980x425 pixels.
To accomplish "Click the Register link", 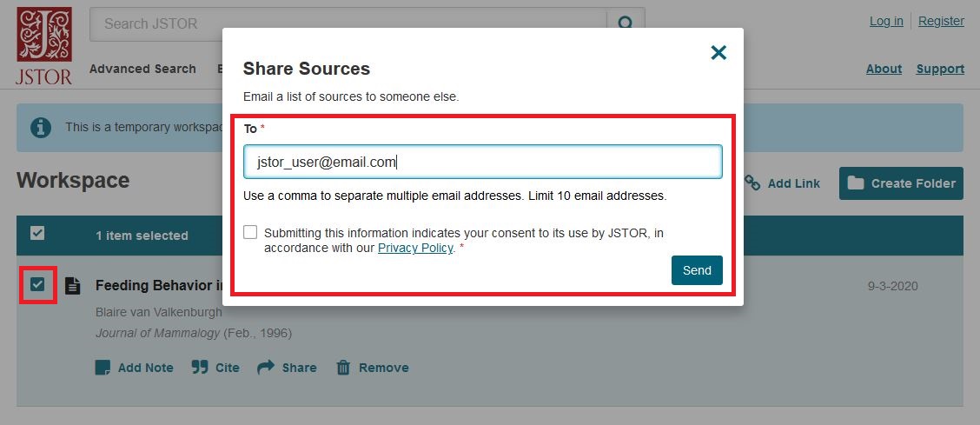I will pyautogui.click(x=941, y=21).
